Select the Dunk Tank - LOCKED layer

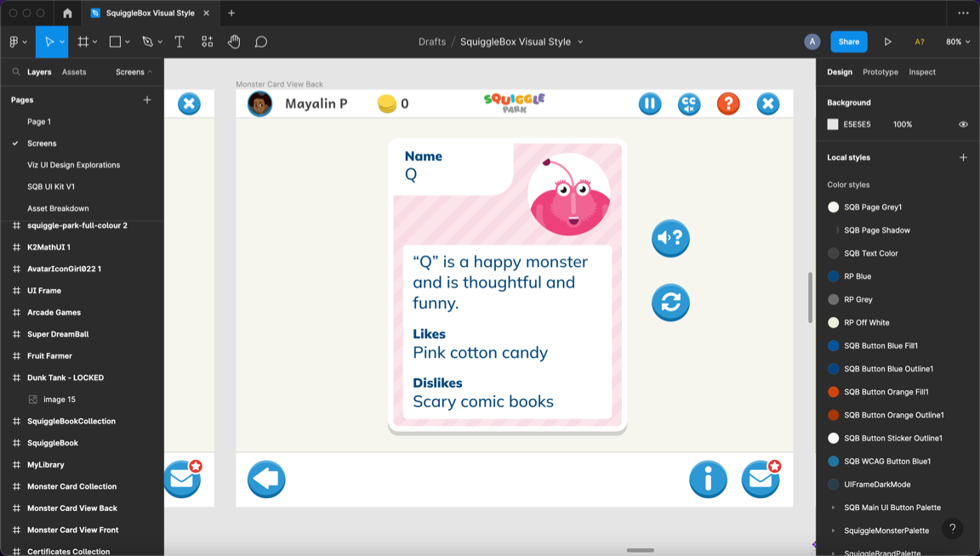65,377
